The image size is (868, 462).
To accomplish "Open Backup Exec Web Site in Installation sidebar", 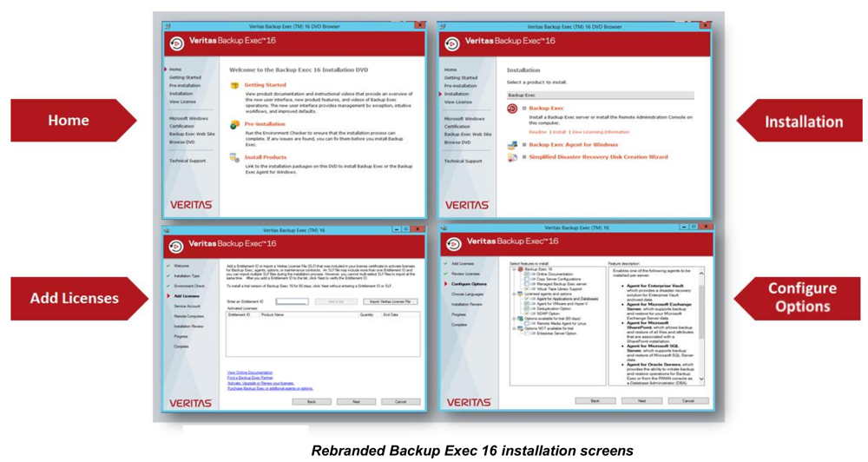I will [468, 135].
